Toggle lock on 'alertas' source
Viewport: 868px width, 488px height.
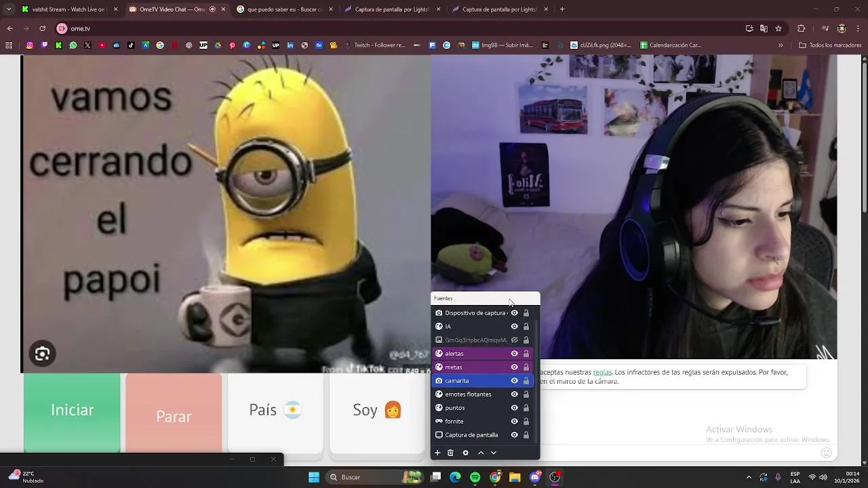pyautogui.click(x=526, y=354)
